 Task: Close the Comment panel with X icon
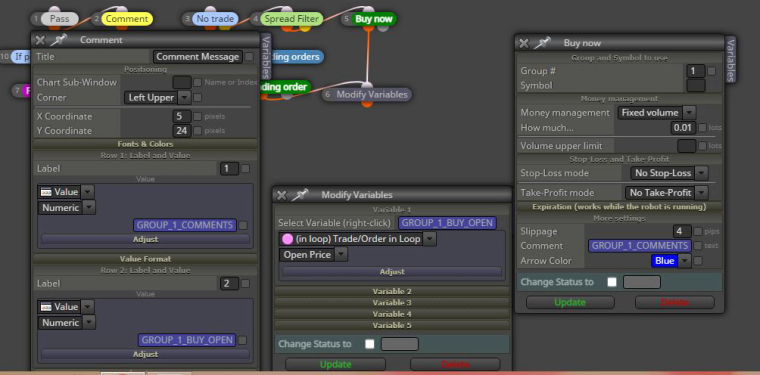[40, 40]
